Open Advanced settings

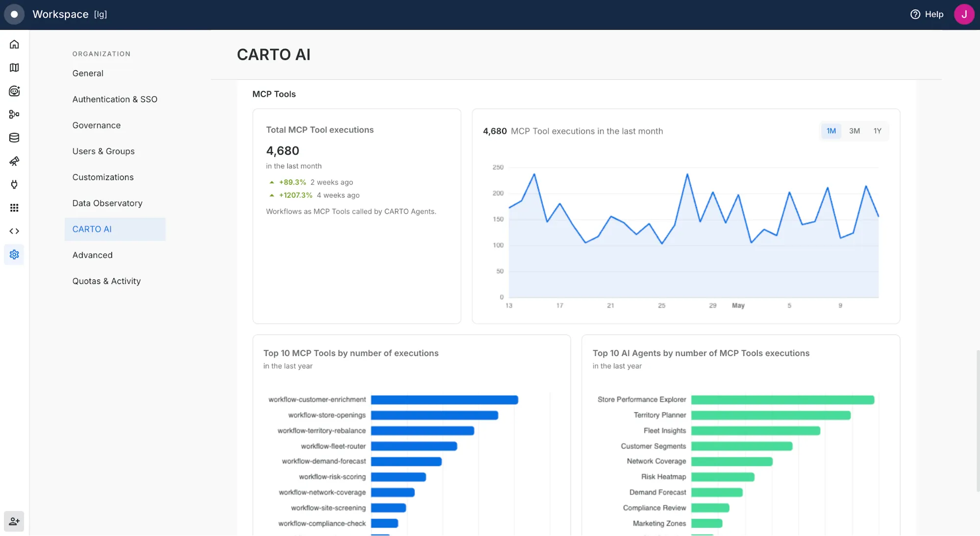[115, 255]
